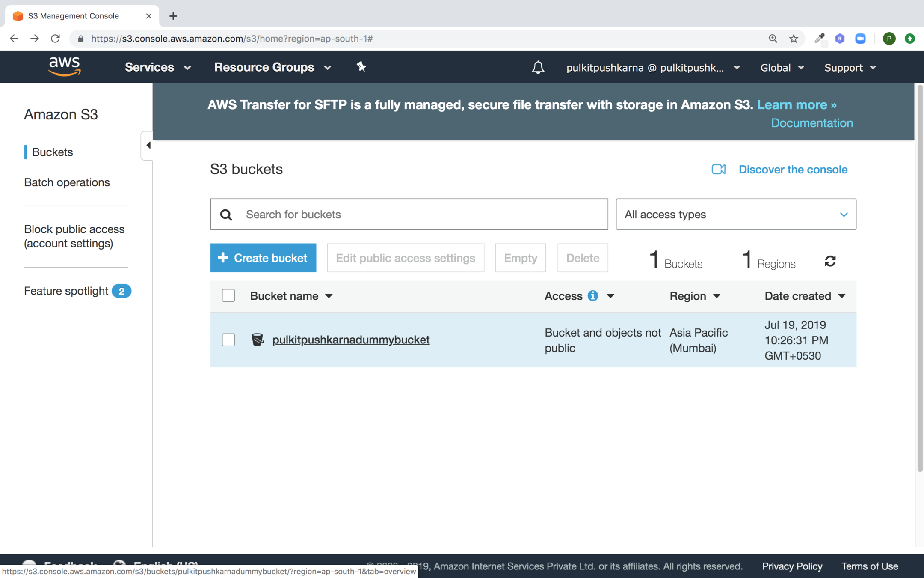
Task: Open the Global region dropdown
Action: (782, 68)
